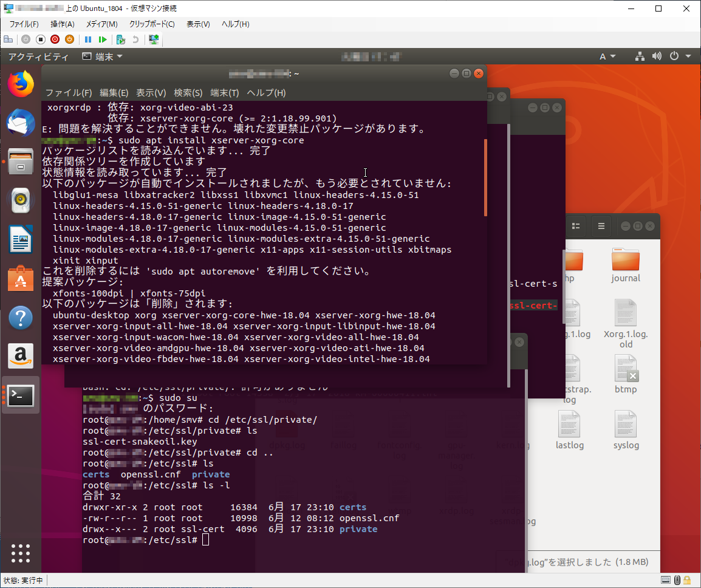Screen dimensions: 701x588
Task: Open the ヘルプ(H) menu of the Hyper-V window
Action: (236, 24)
